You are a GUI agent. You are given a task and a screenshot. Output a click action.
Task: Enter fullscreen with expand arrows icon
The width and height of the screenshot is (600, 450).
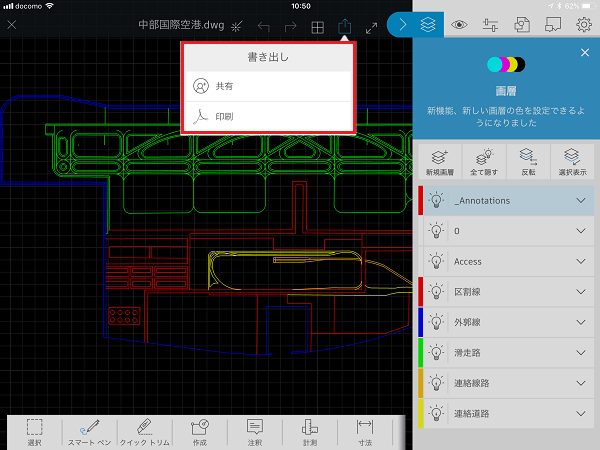[x=371, y=28]
